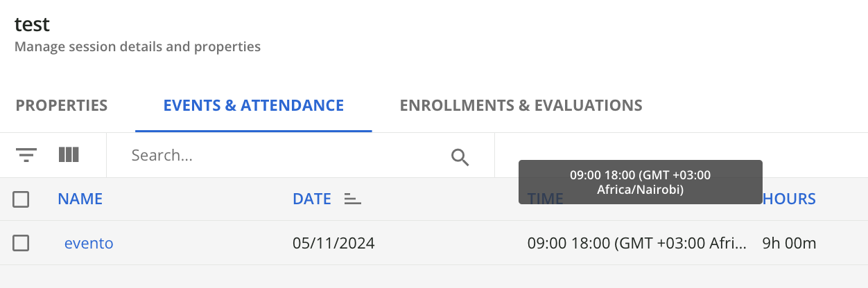Sort by the DATE column header
Screen dimensions: 868x288
(312, 199)
